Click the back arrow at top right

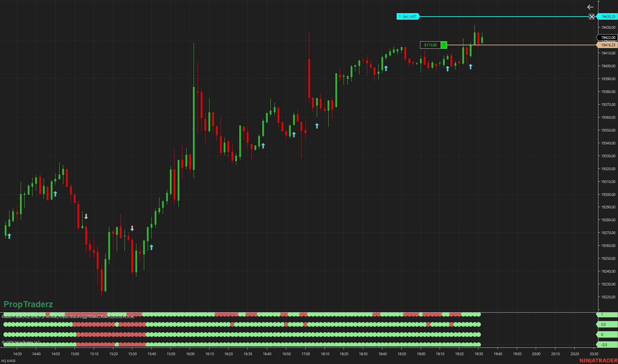coord(590,7)
